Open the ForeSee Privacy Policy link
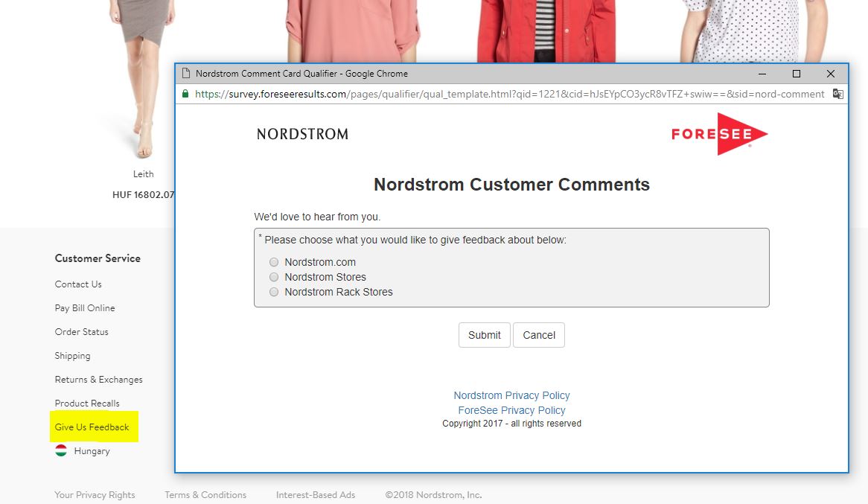The image size is (868, 504). (x=511, y=410)
